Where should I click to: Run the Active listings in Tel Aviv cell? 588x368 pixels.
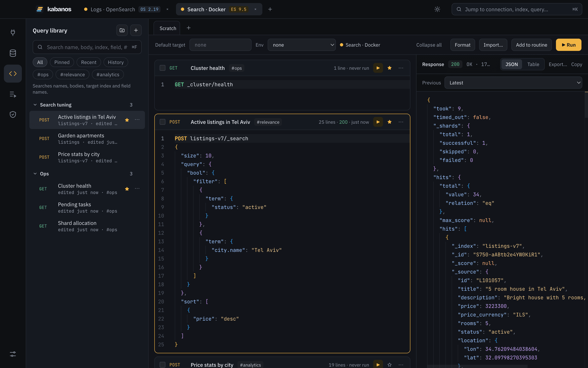pos(378,122)
